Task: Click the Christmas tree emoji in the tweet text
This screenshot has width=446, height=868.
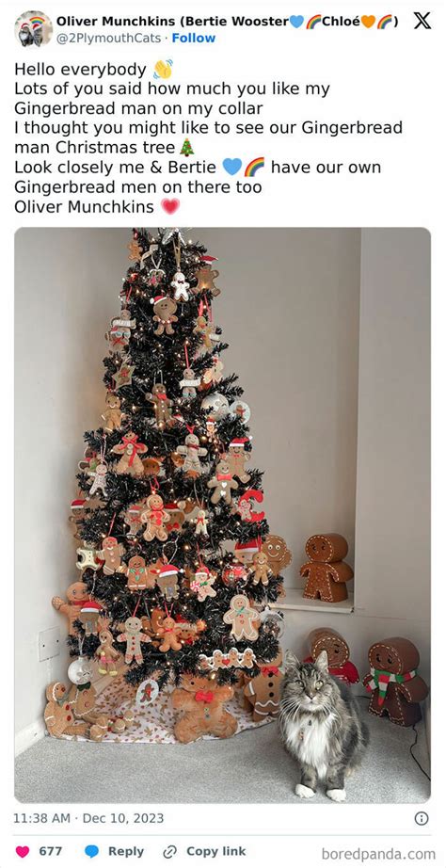Action: click(187, 147)
